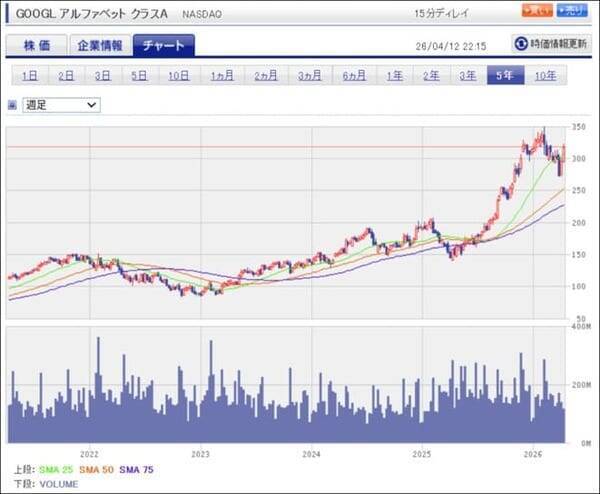Switch to the 企業情報 tab

click(x=100, y=45)
